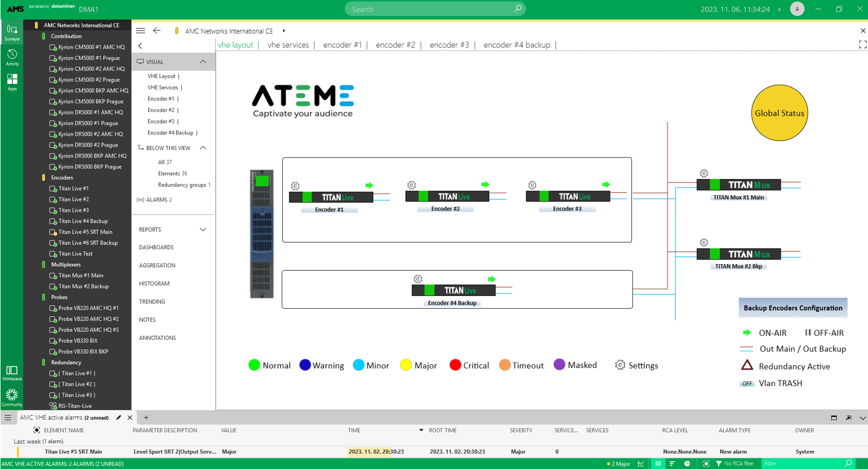Open settings gear above Encoder #3
This screenshot has width=868, height=469.
click(x=532, y=185)
